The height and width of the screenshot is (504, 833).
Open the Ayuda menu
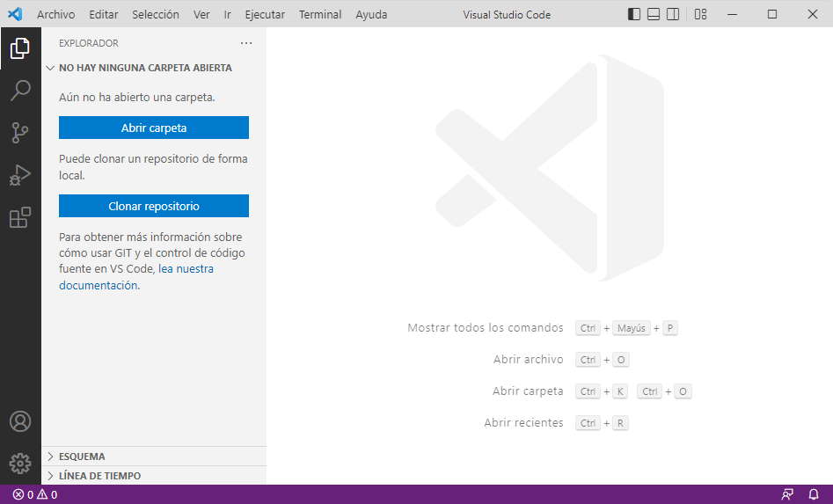coord(371,14)
